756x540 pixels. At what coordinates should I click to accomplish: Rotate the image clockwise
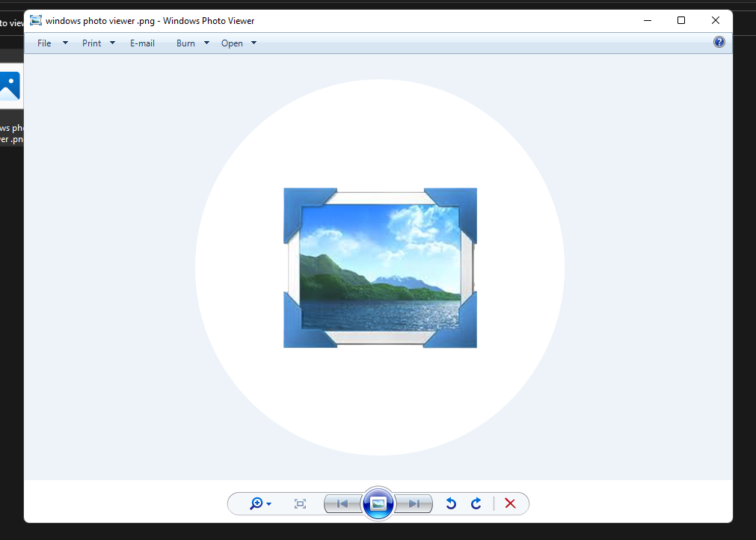click(x=476, y=503)
